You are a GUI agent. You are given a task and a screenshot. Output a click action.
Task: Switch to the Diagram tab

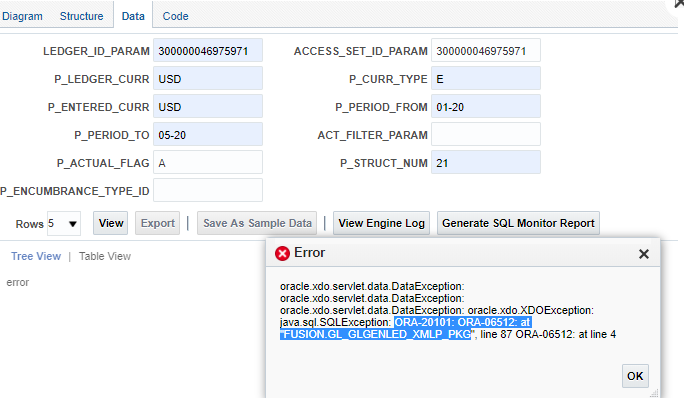click(22, 16)
